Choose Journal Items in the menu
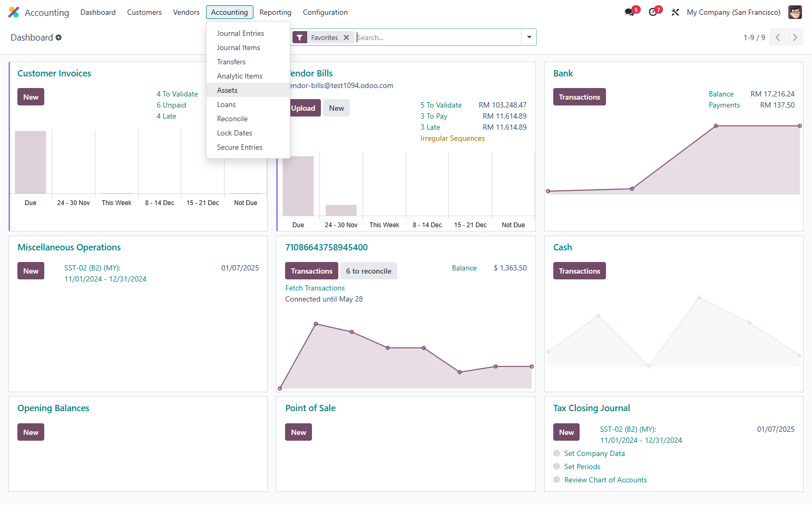 (248, 47)
